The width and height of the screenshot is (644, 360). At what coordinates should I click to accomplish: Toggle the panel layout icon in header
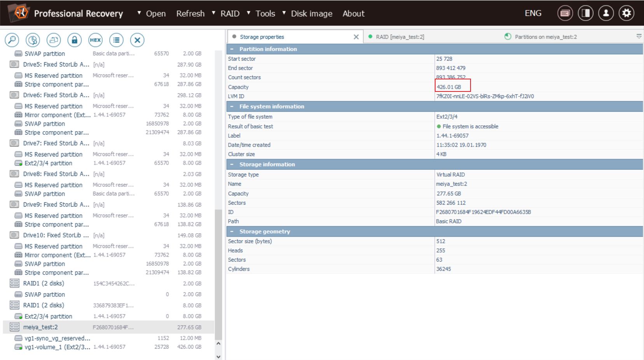pos(585,13)
